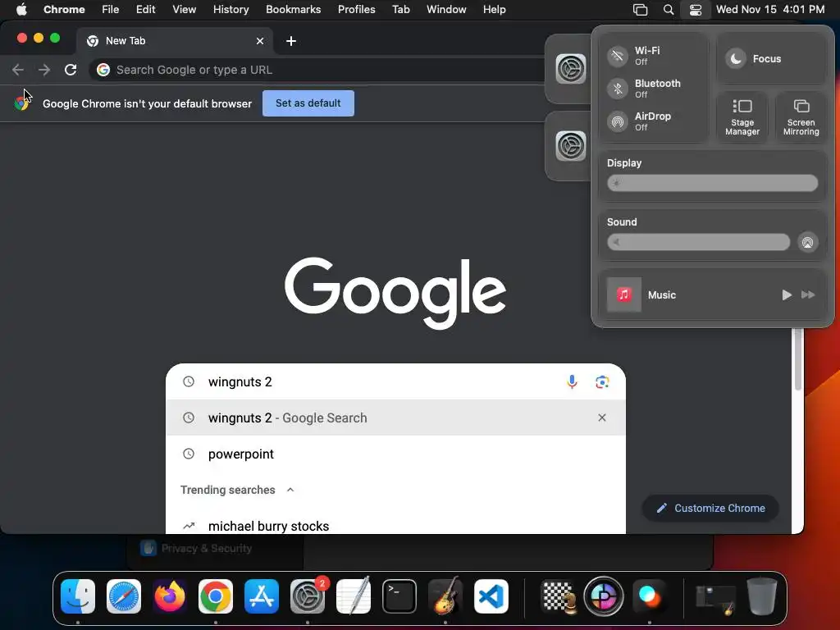
Task: Open the View menu
Action: click(x=184, y=10)
